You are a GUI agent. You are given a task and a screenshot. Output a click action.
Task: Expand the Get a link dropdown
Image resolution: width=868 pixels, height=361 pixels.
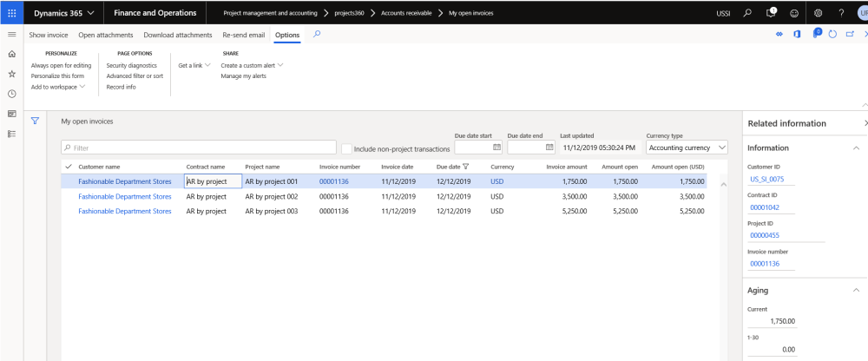pyautogui.click(x=194, y=65)
